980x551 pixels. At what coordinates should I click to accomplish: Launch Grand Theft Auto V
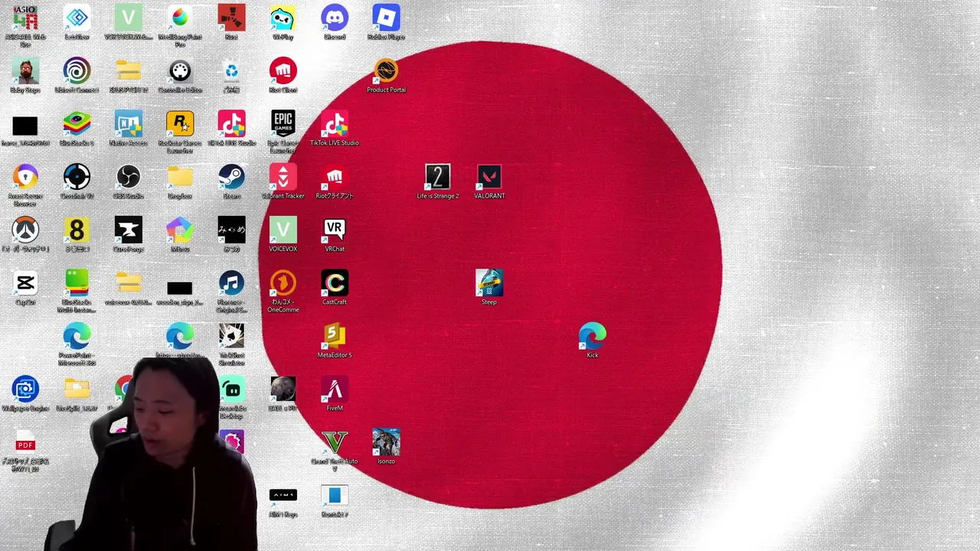pos(335,442)
